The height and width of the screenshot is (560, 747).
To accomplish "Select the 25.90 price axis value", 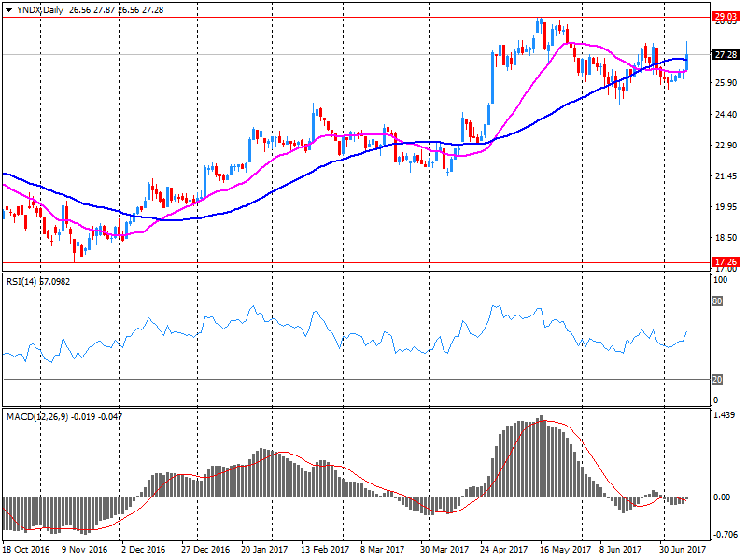I will tap(726, 82).
